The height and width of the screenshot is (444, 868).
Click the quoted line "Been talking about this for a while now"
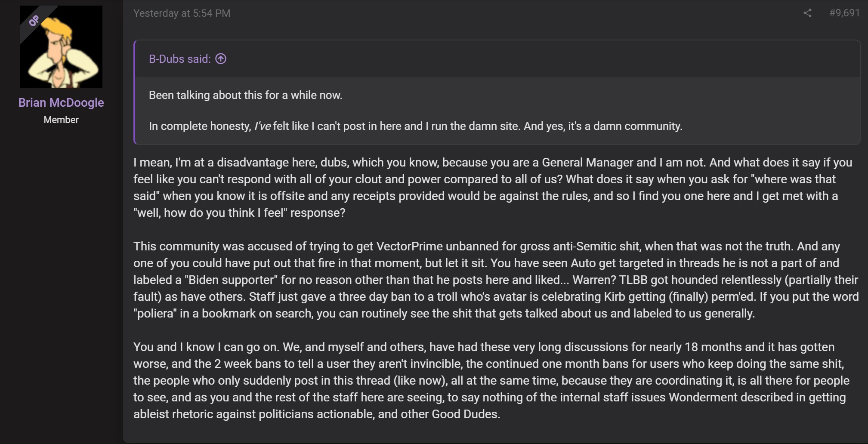(x=246, y=95)
